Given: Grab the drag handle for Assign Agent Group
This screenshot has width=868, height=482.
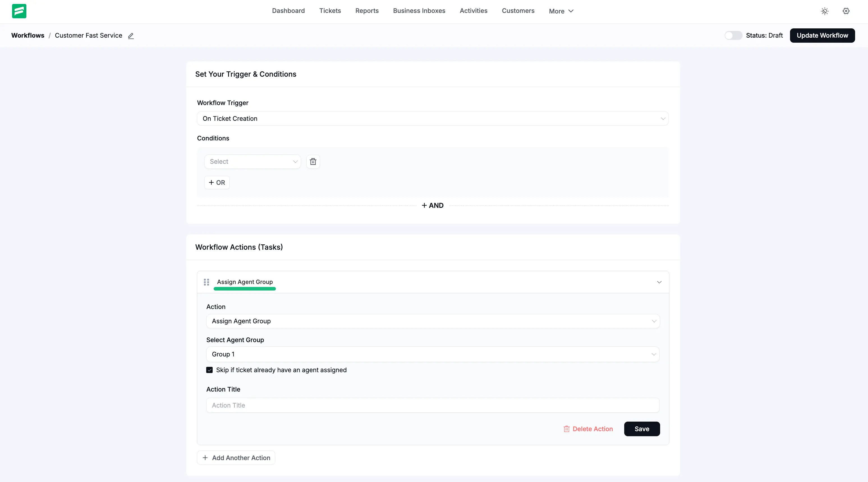Looking at the screenshot, I should pyautogui.click(x=206, y=282).
